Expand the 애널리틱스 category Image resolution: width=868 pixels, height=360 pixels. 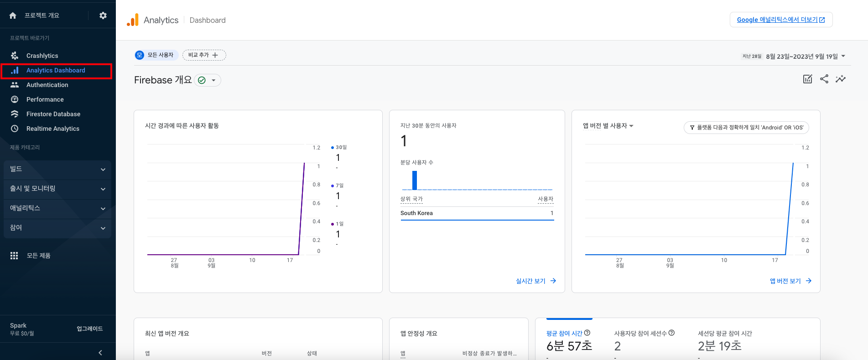57,208
